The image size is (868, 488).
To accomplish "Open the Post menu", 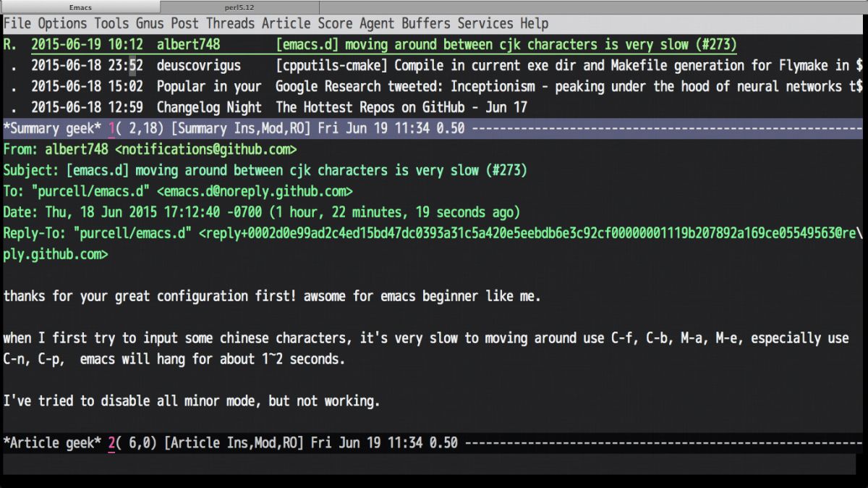I will [x=184, y=23].
